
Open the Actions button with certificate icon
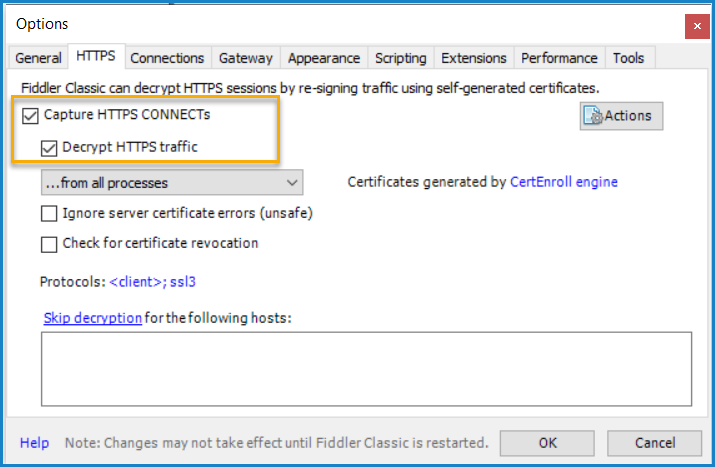pyautogui.click(x=621, y=116)
